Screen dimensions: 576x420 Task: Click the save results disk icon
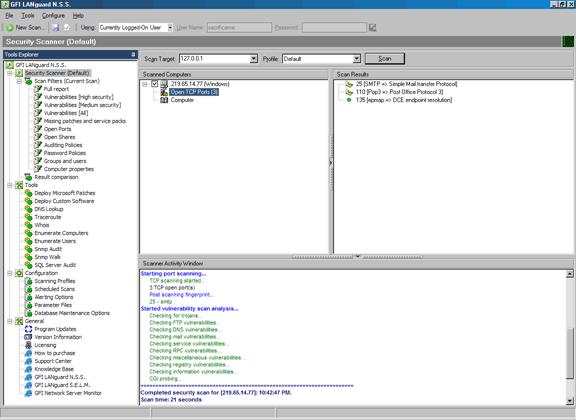55,28
